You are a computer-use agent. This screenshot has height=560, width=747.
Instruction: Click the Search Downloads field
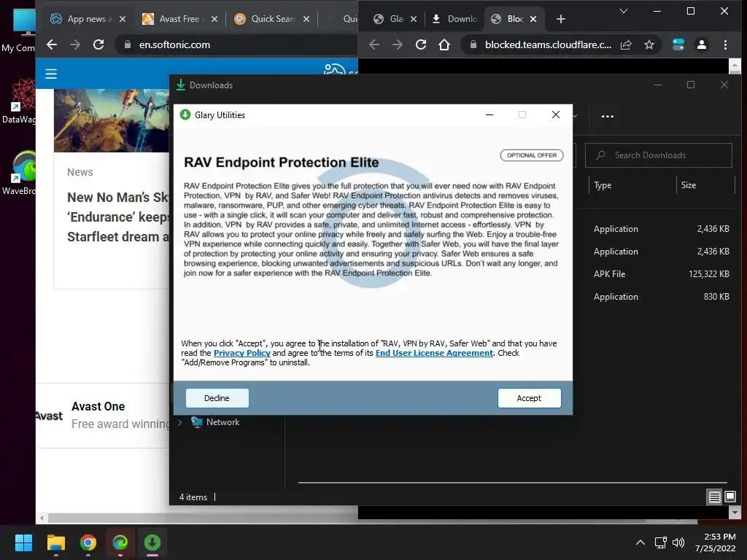[659, 155]
